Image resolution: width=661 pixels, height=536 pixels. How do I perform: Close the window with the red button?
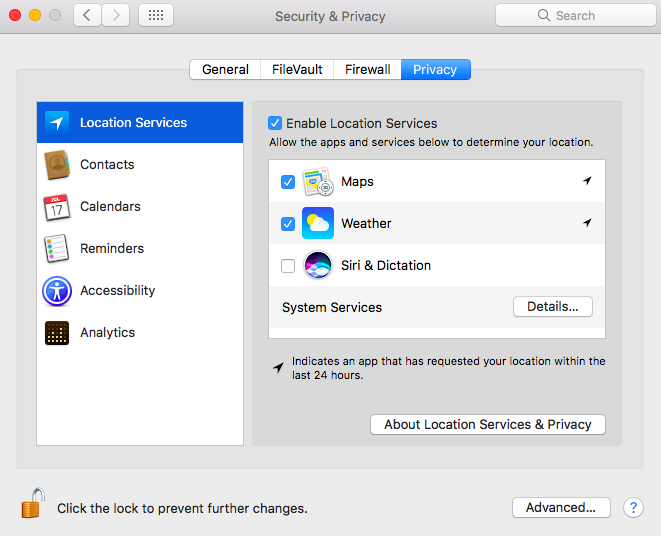[x=15, y=16]
